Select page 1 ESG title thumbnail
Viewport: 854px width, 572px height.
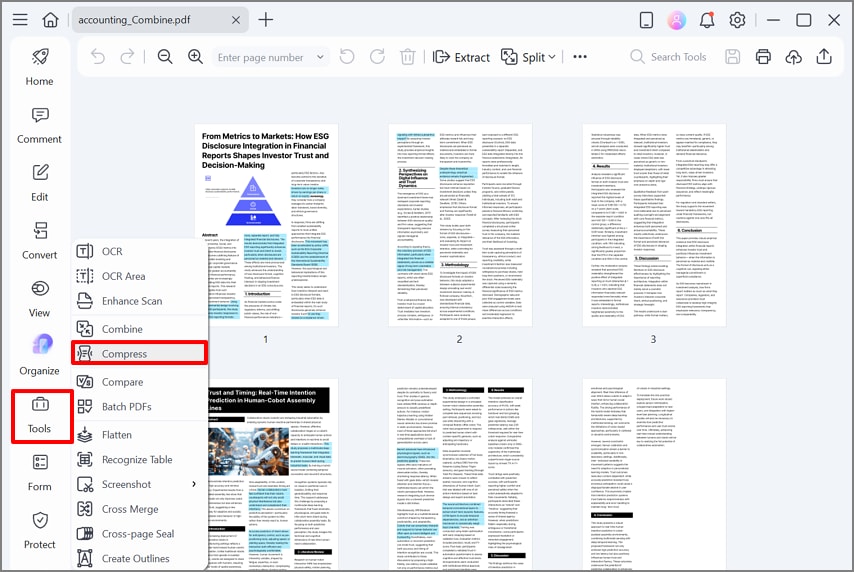pos(266,225)
